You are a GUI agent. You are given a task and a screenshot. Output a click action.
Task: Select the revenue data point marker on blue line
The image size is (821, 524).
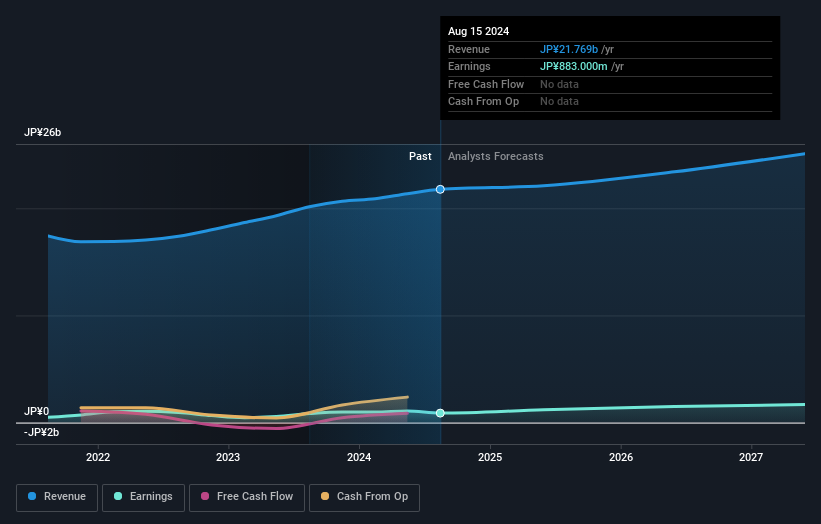[440, 189]
